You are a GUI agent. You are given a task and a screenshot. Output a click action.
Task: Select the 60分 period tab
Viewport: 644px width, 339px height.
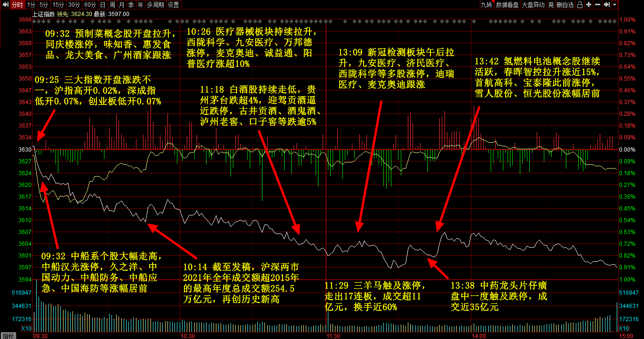click(89, 5)
